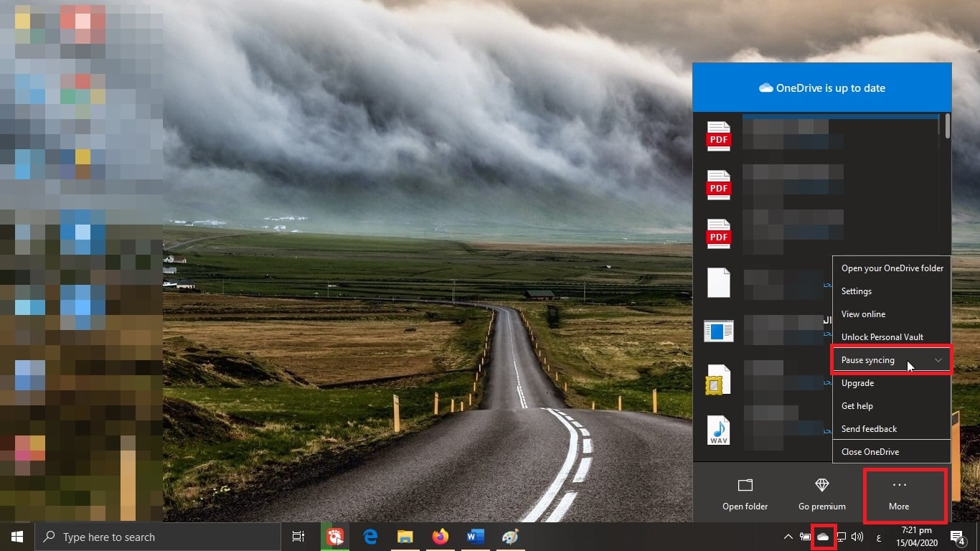
Task: Click the first PDF file icon in activity feed
Action: click(x=718, y=135)
